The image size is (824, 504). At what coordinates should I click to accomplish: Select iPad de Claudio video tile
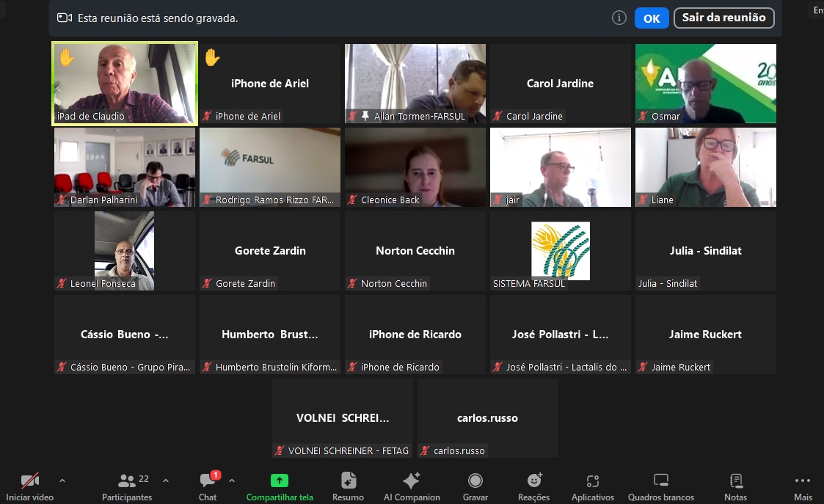pyautogui.click(x=125, y=83)
